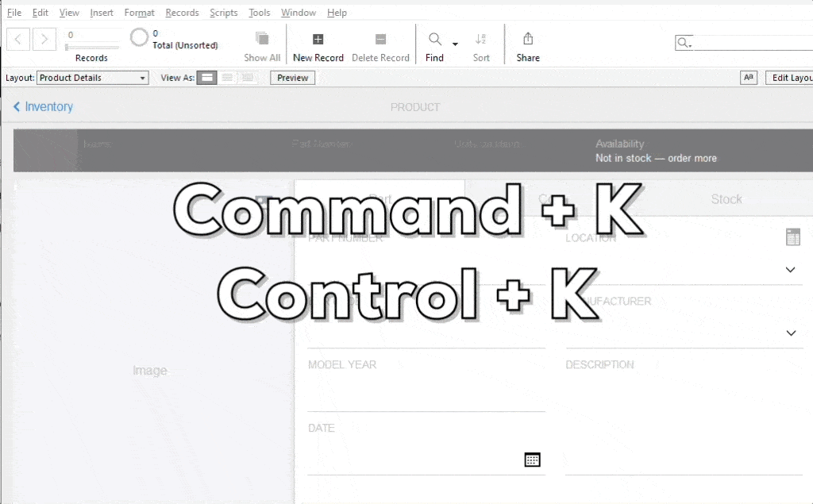
Task: Open the Records menu
Action: coord(182,13)
